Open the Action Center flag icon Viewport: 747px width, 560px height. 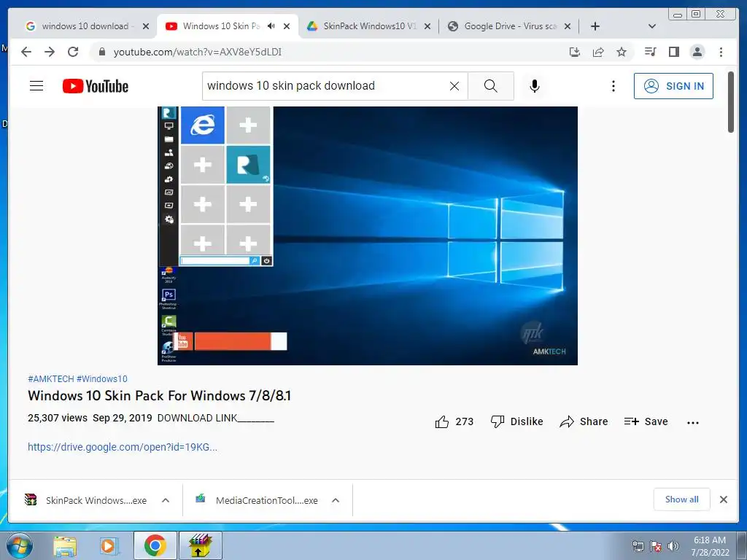click(x=656, y=546)
